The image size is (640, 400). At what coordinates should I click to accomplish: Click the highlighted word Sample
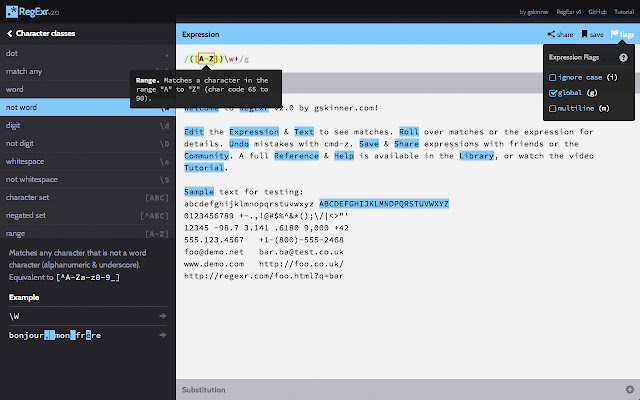pos(199,191)
